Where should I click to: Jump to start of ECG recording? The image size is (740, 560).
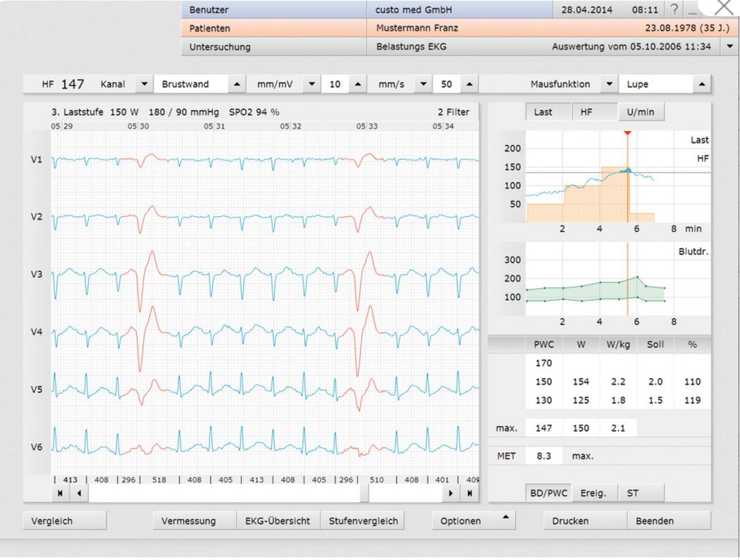tap(60, 494)
